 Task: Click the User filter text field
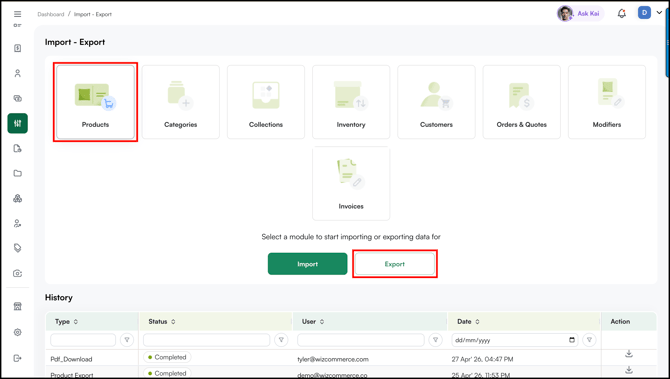(x=361, y=340)
